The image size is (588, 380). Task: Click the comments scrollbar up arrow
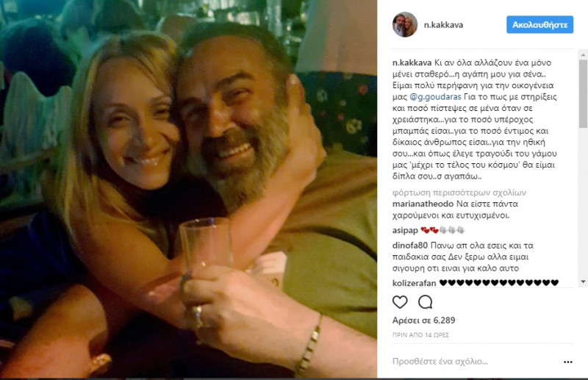(x=583, y=54)
